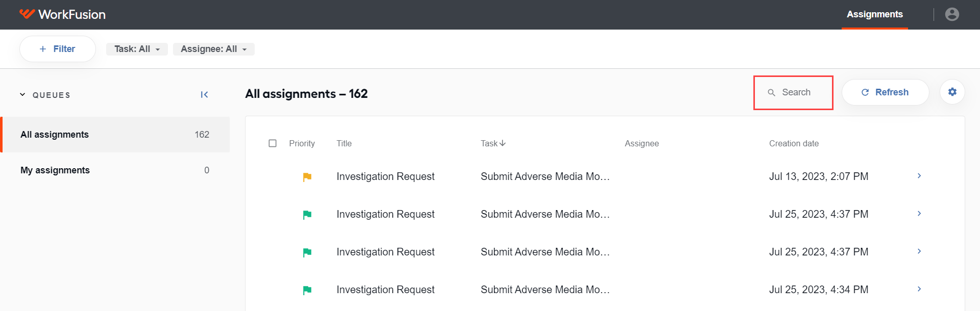Select All assignments queue
980x311 pixels.
(115, 135)
